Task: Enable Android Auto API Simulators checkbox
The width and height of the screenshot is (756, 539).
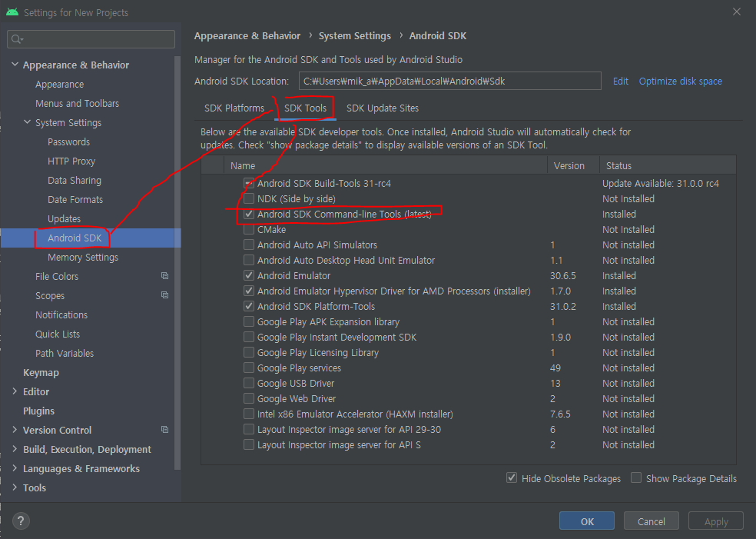Action: [249, 245]
